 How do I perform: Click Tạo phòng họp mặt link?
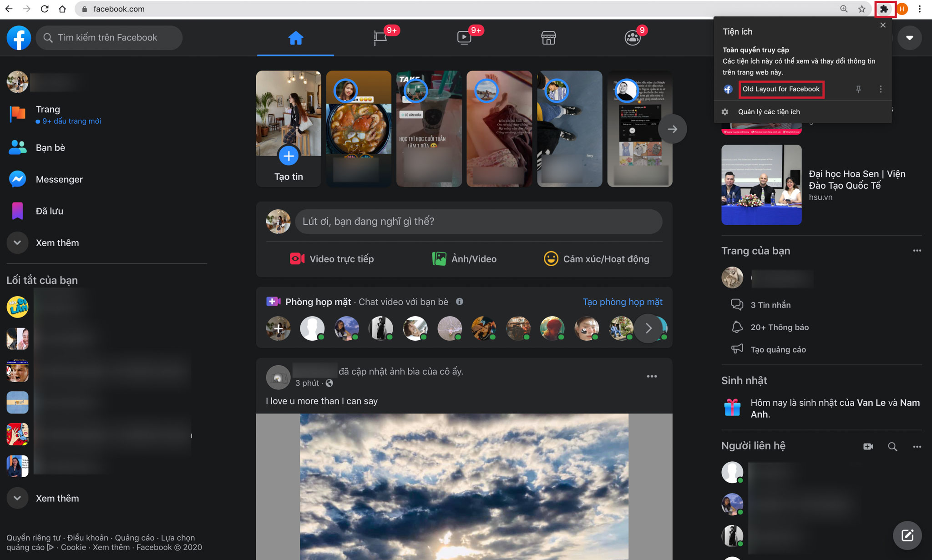pos(622,302)
